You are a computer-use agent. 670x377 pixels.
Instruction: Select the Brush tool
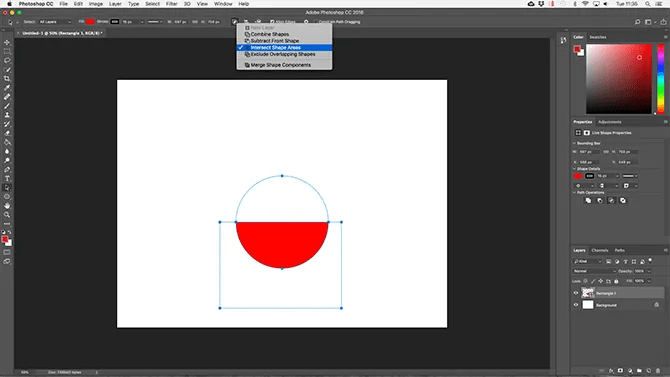(x=7, y=106)
